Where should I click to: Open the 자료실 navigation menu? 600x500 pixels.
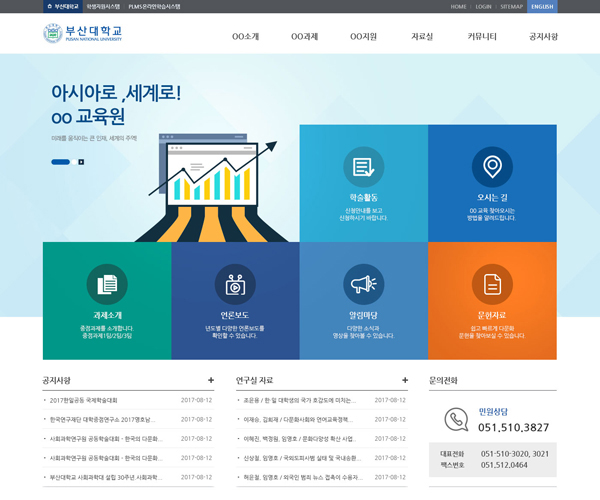[x=422, y=36]
